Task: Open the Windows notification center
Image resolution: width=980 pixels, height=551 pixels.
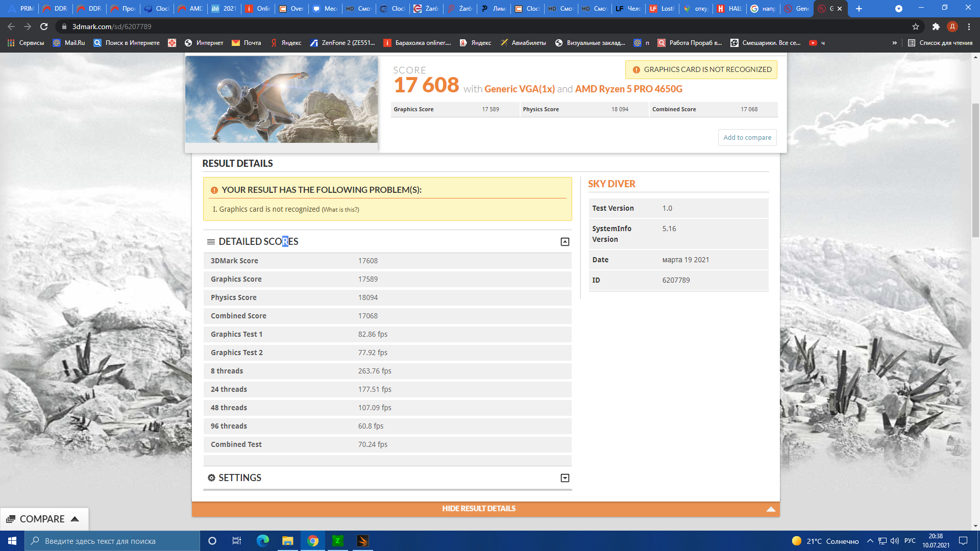Action: (x=963, y=541)
